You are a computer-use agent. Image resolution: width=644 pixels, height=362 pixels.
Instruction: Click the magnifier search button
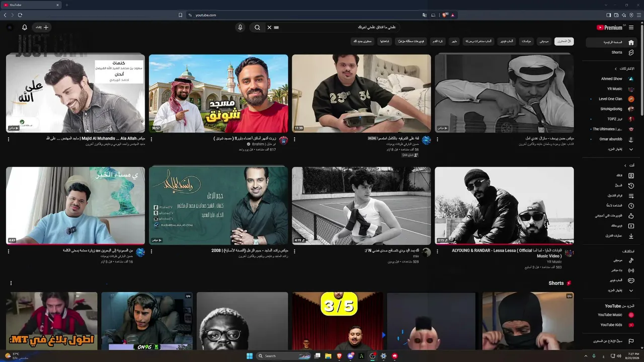257,27
